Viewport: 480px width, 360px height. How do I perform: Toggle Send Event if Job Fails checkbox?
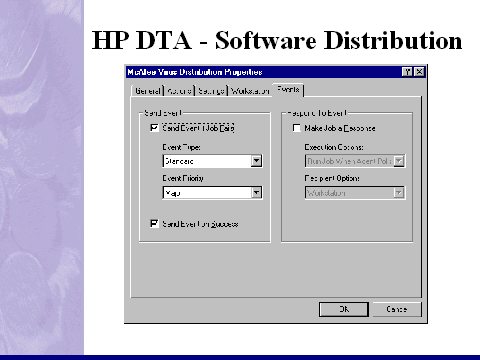coord(154,128)
